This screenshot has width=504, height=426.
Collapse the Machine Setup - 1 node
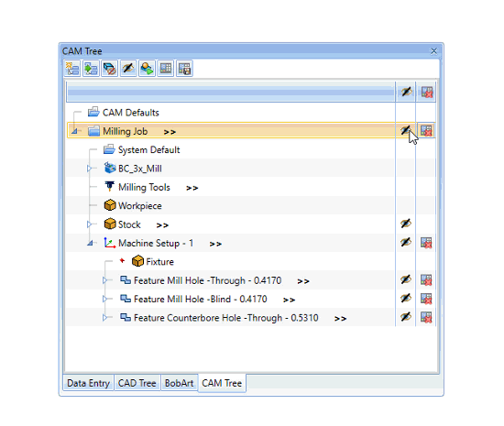pyautogui.click(x=90, y=243)
